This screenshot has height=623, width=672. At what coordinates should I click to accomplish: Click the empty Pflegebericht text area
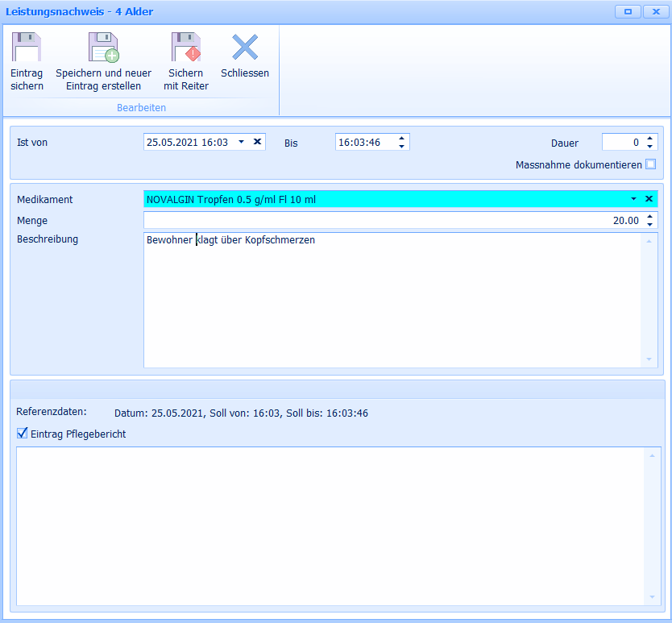tap(330, 525)
